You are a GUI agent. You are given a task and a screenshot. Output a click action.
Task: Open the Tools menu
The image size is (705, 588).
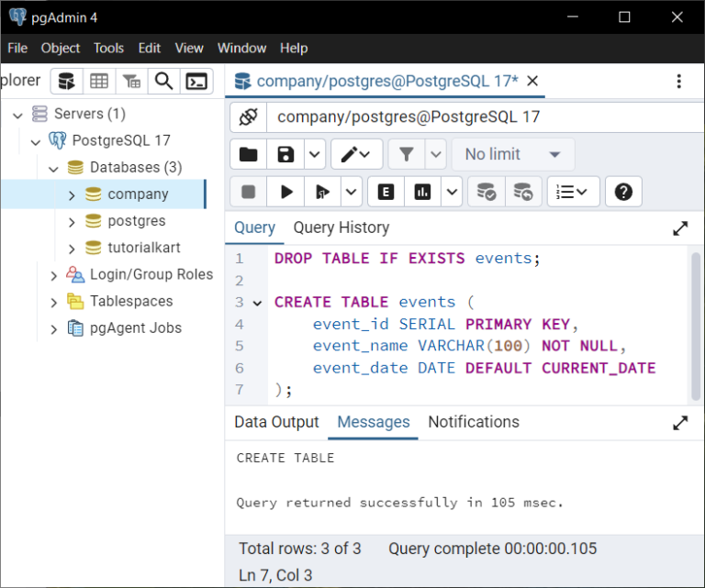tap(109, 48)
